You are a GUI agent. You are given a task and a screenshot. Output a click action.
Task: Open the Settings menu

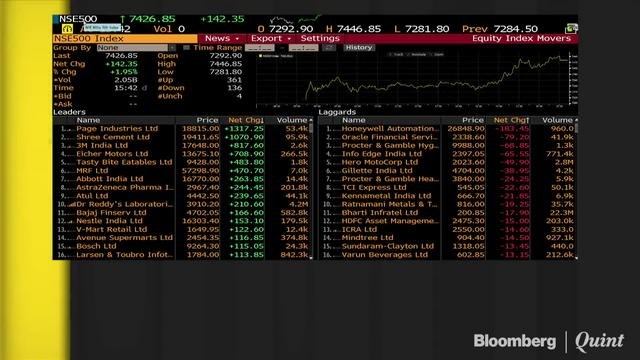[x=320, y=38]
